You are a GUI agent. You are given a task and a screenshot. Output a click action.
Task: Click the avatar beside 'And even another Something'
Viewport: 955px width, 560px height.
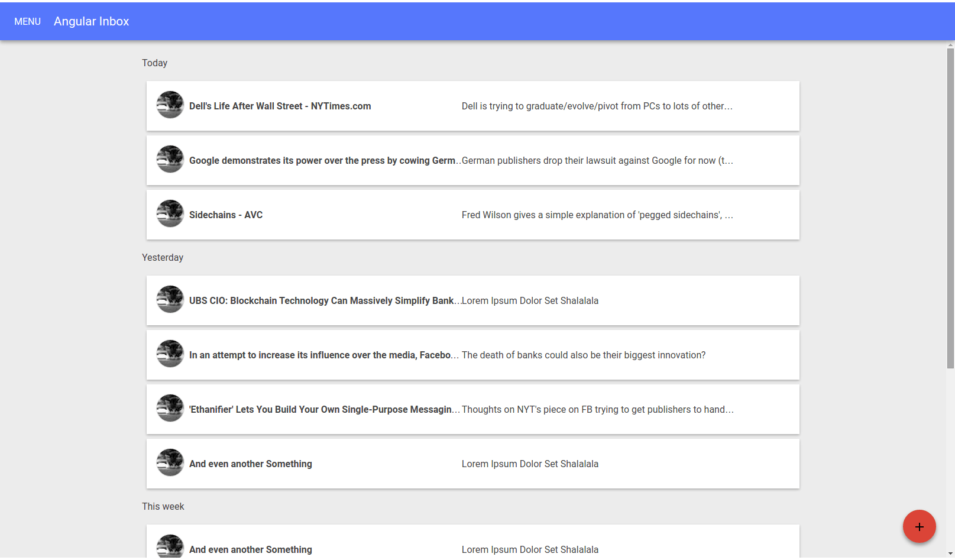(170, 462)
